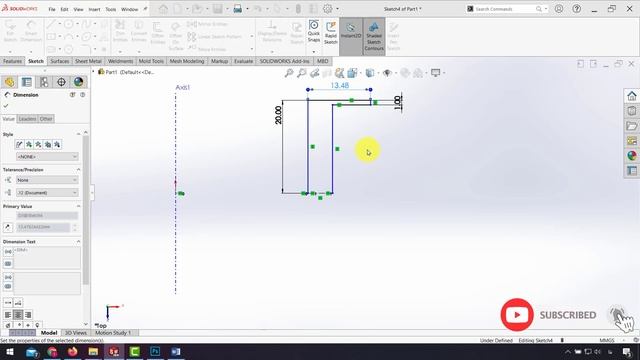Open the Tolerance type None dropdown
Screen dimensions: 640x360
pos(47,180)
